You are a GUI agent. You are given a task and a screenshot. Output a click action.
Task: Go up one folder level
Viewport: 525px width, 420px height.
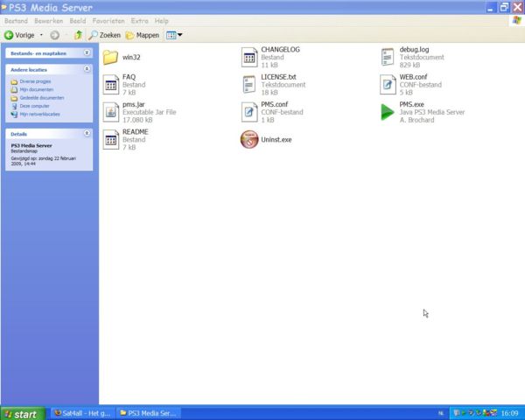[79, 35]
